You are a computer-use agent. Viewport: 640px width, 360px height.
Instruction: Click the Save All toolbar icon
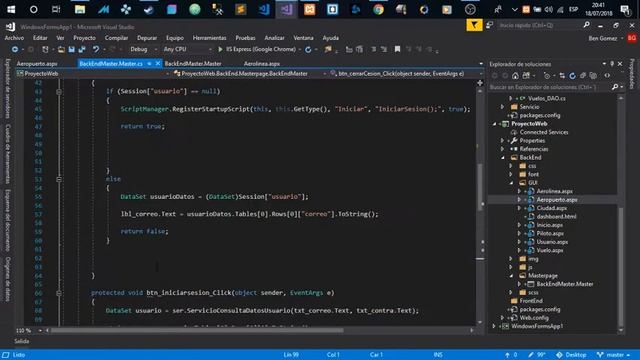(82, 49)
